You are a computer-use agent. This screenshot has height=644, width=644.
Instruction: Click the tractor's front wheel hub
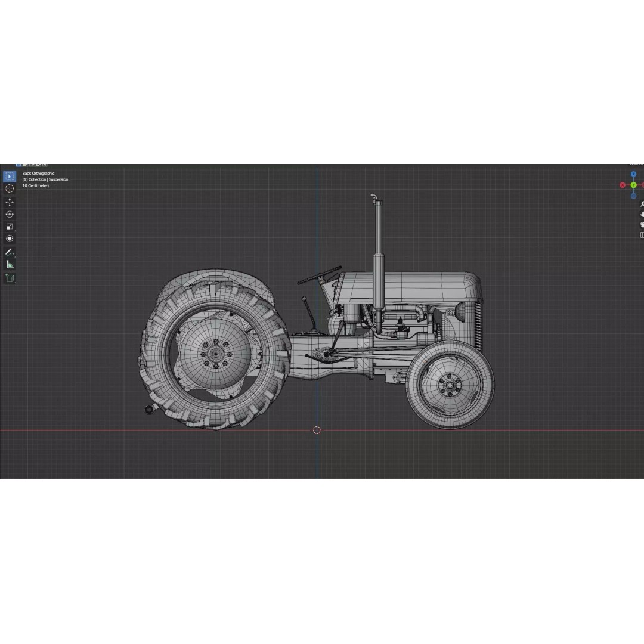450,385
